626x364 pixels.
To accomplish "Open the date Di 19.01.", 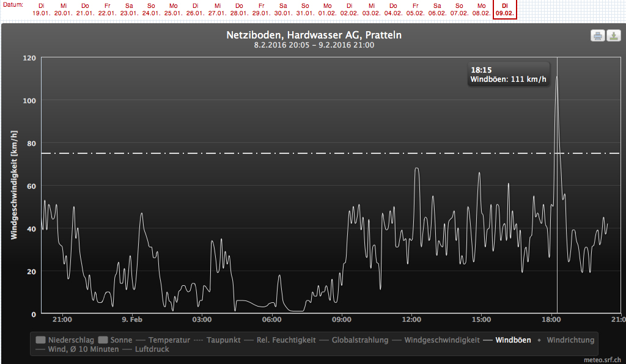I will (x=42, y=9).
